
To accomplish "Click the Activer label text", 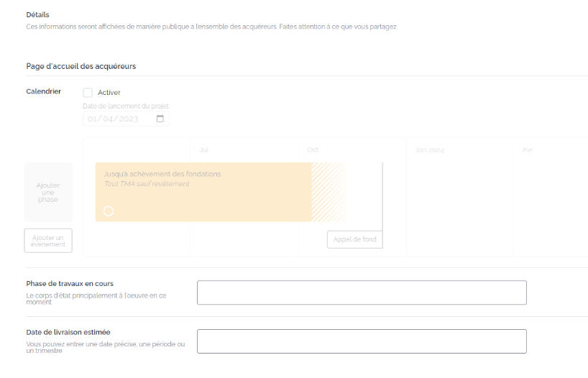I will point(109,93).
